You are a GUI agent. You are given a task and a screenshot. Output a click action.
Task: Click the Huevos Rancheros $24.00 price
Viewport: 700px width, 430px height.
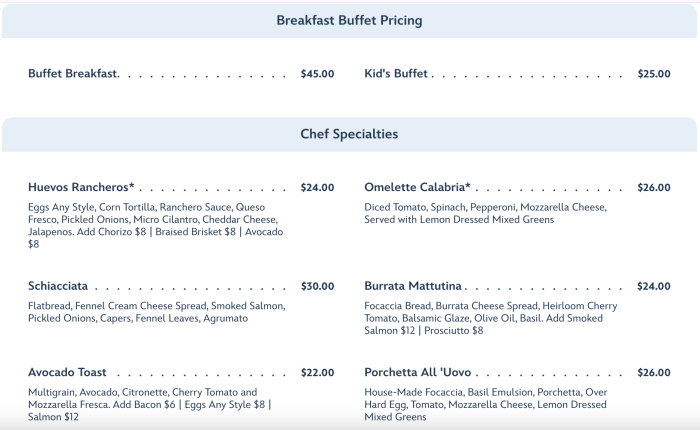click(317, 187)
